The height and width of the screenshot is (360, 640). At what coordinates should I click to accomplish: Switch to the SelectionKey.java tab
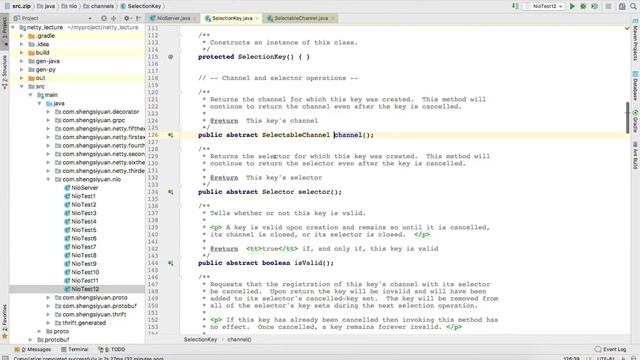tap(232, 18)
